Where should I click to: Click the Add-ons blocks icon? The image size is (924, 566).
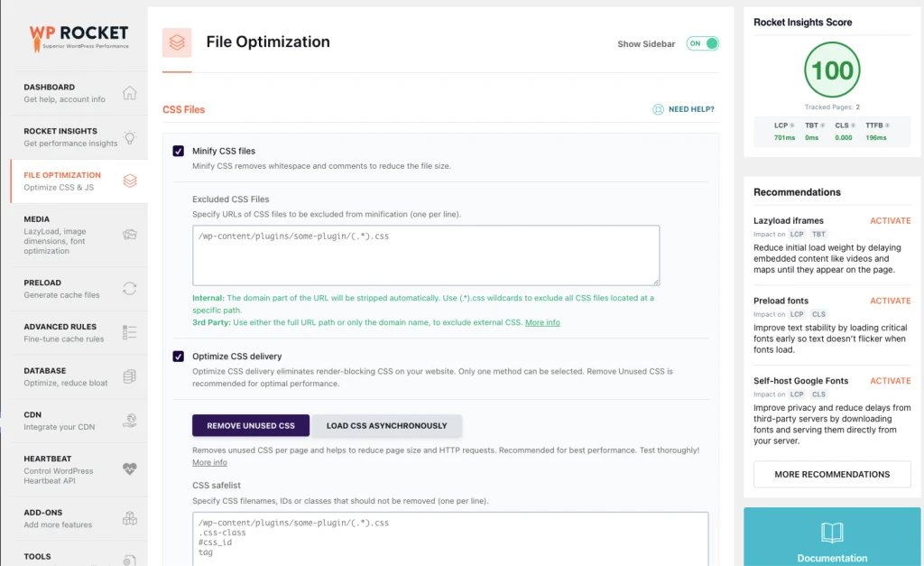point(130,518)
